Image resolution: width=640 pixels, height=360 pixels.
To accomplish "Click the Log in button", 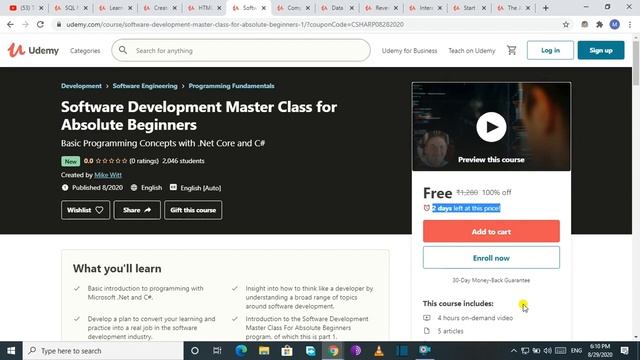I will coord(550,50).
